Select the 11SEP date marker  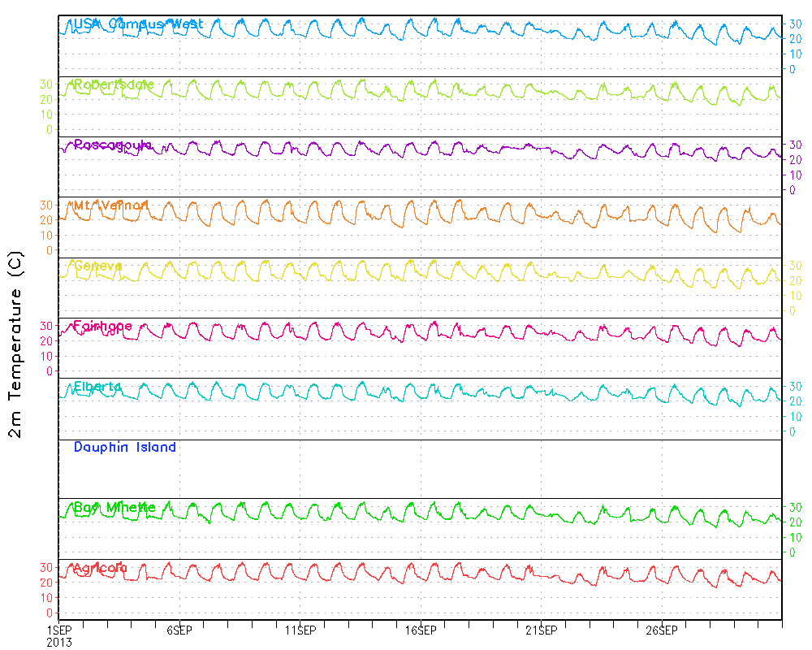click(300, 630)
